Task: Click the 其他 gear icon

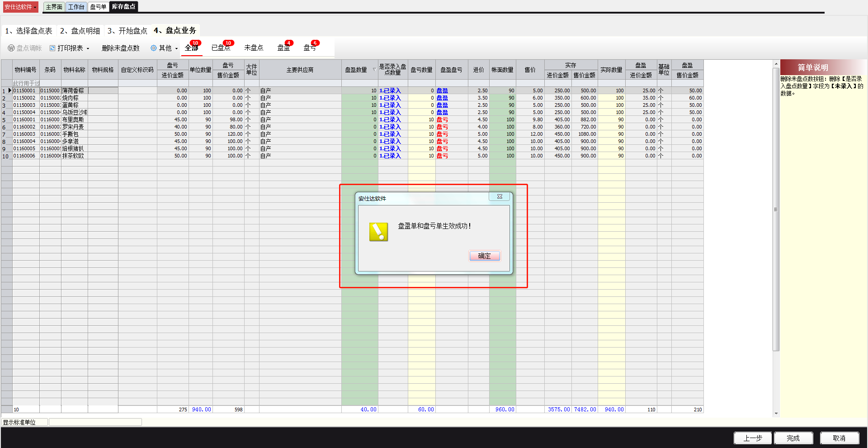Action: click(x=154, y=48)
